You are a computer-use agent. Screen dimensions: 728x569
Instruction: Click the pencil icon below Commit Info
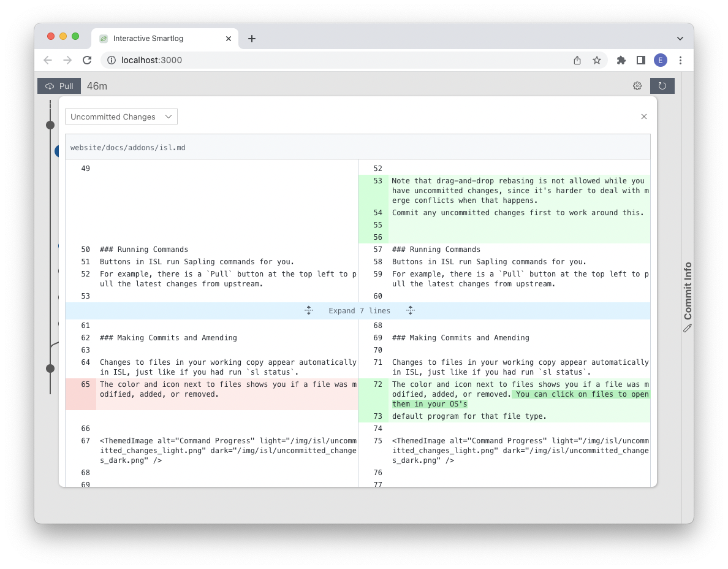[x=688, y=329]
